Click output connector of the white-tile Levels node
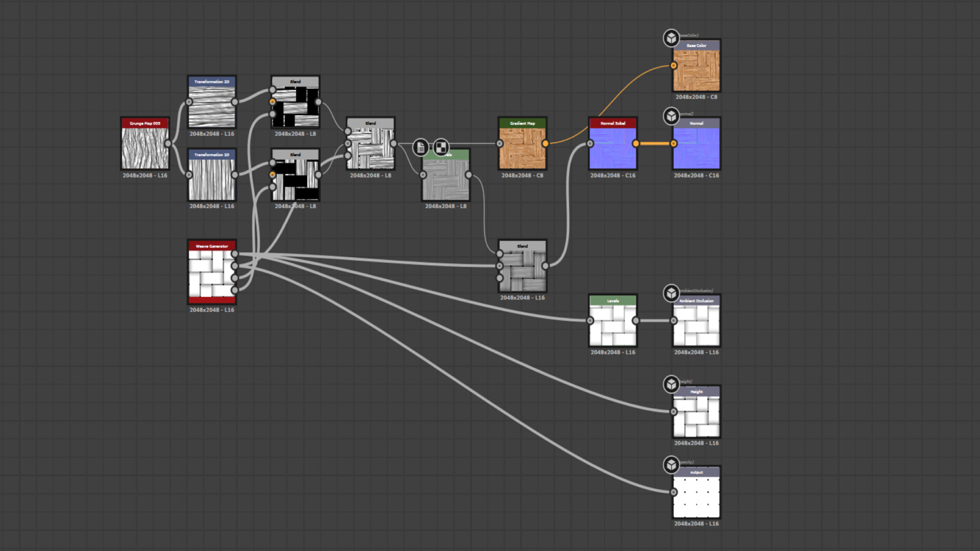Viewport: 980px width, 551px height. (x=636, y=320)
